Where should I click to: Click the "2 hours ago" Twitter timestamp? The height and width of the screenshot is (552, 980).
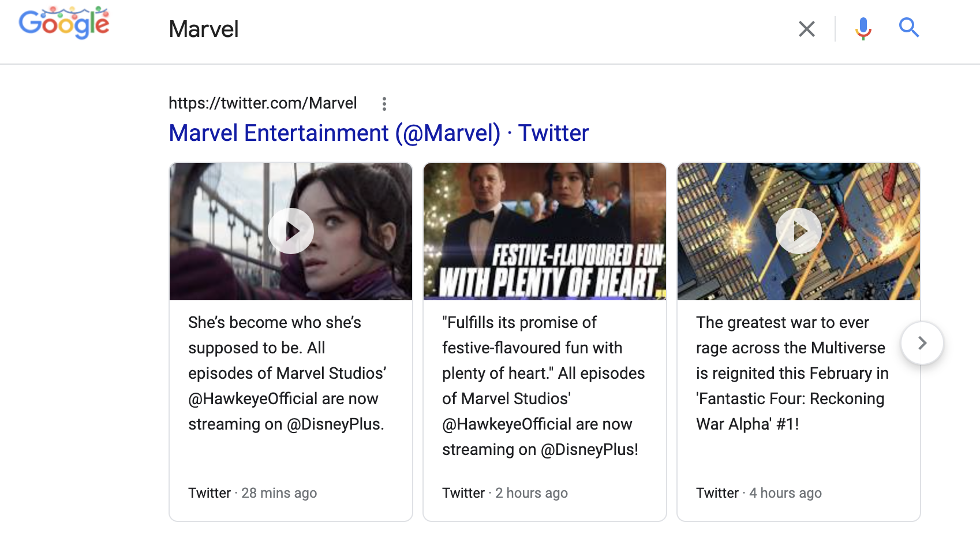click(x=531, y=493)
